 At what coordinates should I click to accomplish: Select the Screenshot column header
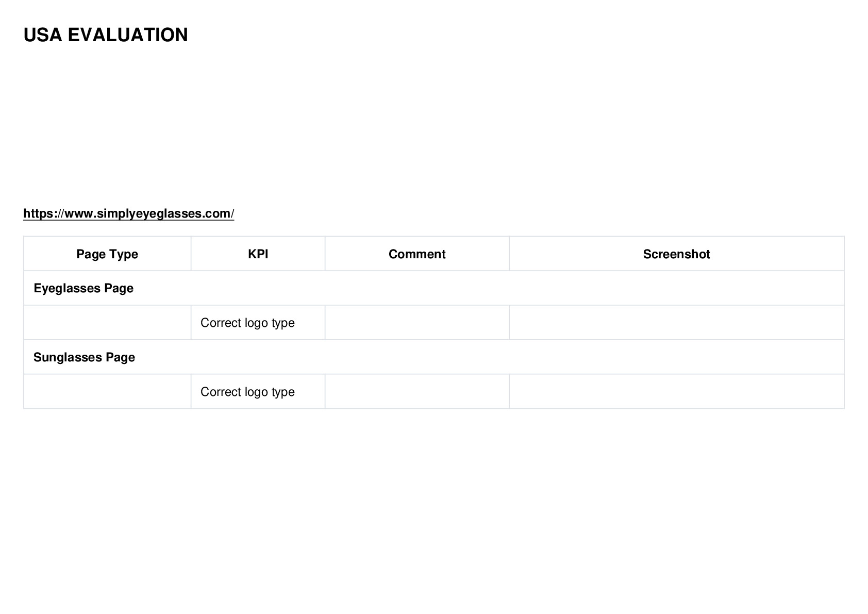click(677, 254)
